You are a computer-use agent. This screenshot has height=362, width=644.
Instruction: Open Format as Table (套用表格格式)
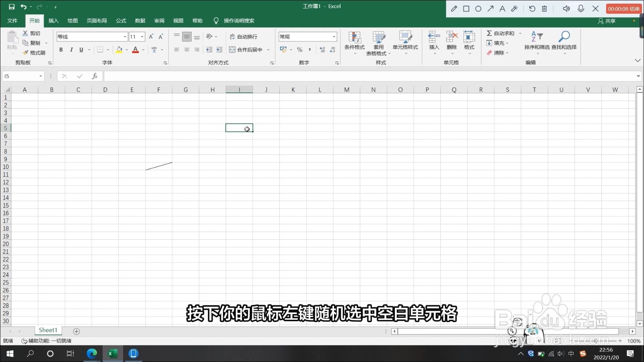tap(378, 43)
